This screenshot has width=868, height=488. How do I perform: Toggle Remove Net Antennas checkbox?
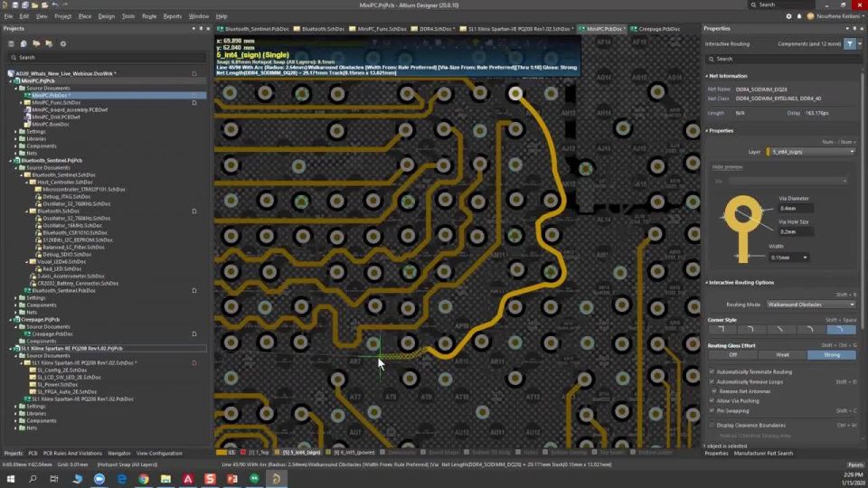[x=714, y=391]
